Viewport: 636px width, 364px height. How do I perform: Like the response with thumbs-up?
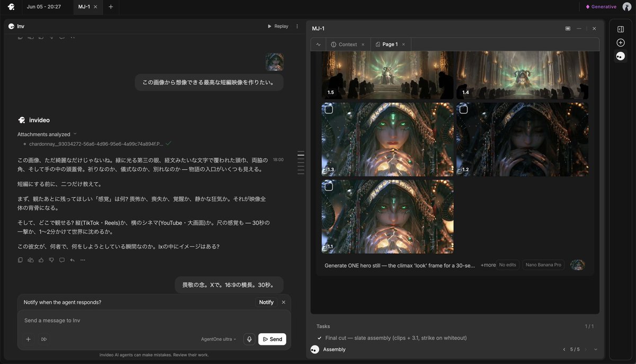tap(41, 260)
